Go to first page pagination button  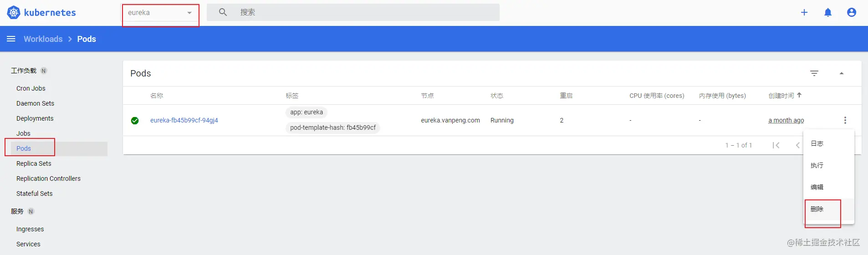[x=776, y=145]
